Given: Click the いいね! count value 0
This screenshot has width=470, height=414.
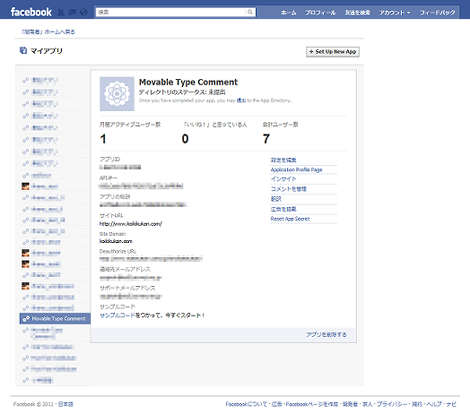Looking at the screenshot, I should pyautogui.click(x=185, y=139).
